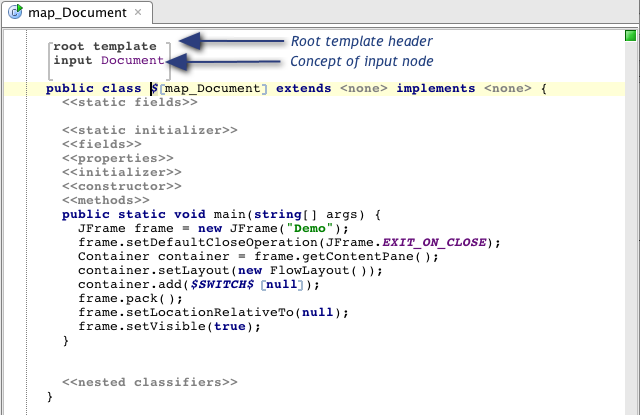This screenshot has height=415, width=640.
Task: Click 'JFrame frame' variable declaration
Action: (x=126, y=228)
